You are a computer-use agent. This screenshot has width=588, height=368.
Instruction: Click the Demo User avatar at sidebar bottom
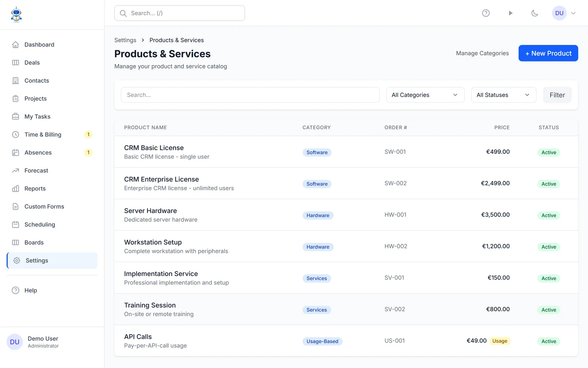point(15,342)
